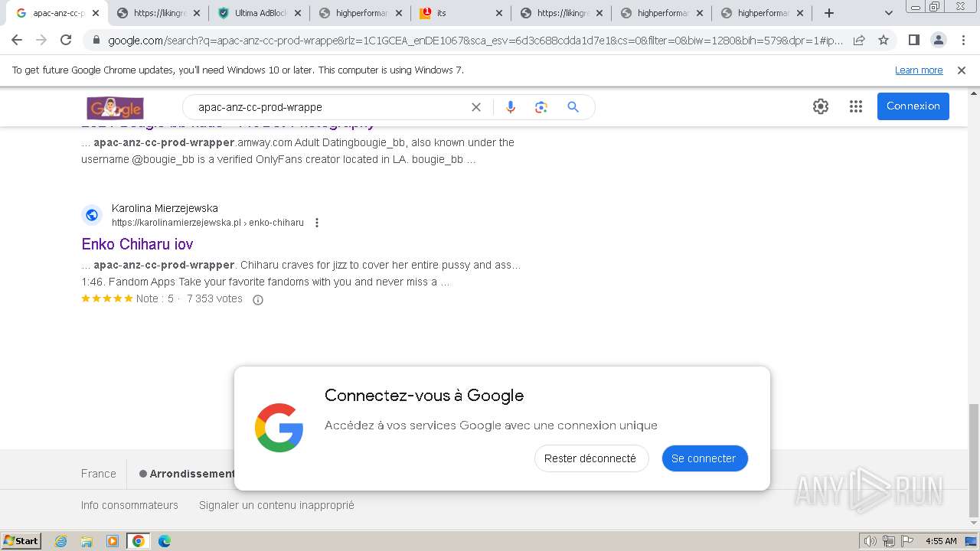
Task: Open the Info consommateurs footer link
Action: [x=129, y=505]
